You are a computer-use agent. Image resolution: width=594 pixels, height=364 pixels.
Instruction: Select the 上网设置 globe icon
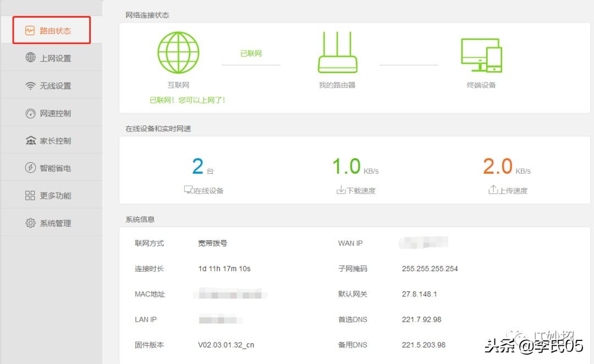30,58
